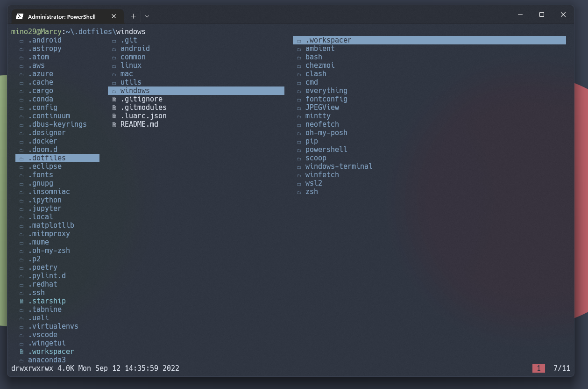Click the folder icon beside powershell
588x389 pixels.
coord(299,150)
